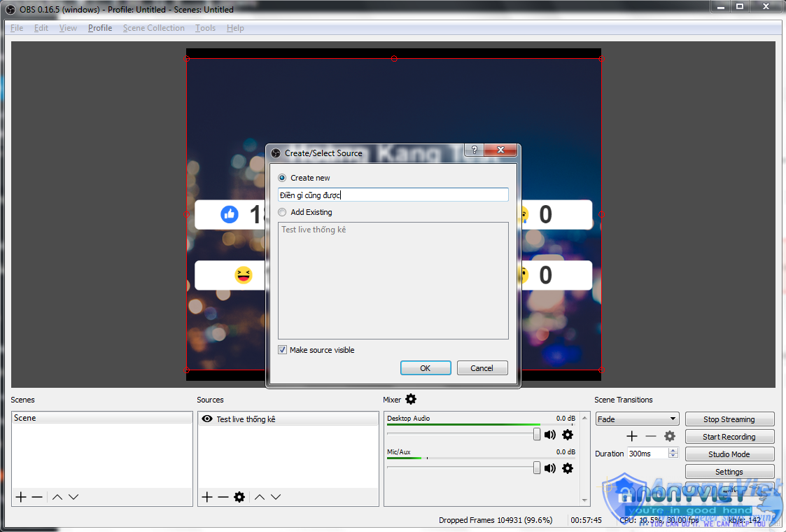Add a new source with the plus icon

[x=207, y=497]
